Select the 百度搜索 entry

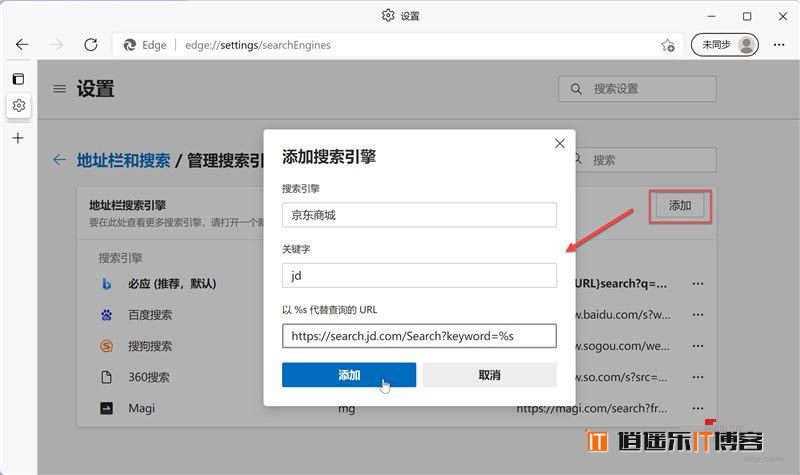(150, 315)
